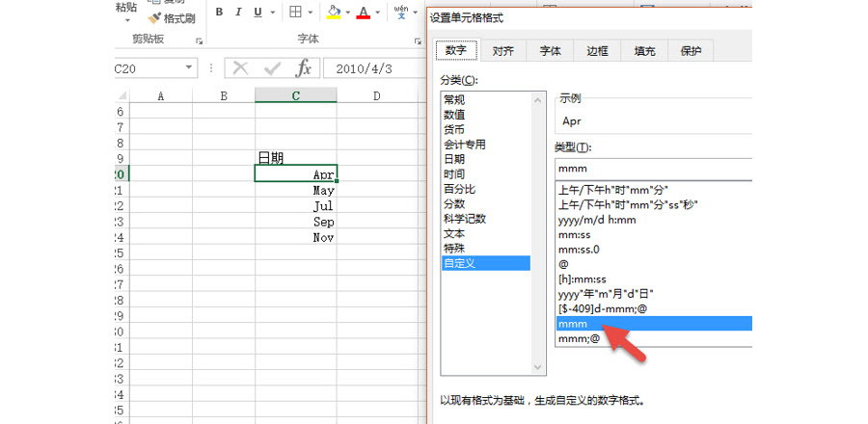Click category list scrollbar down arrow
Viewport: 868px width, 424px height.
click(538, 367)
